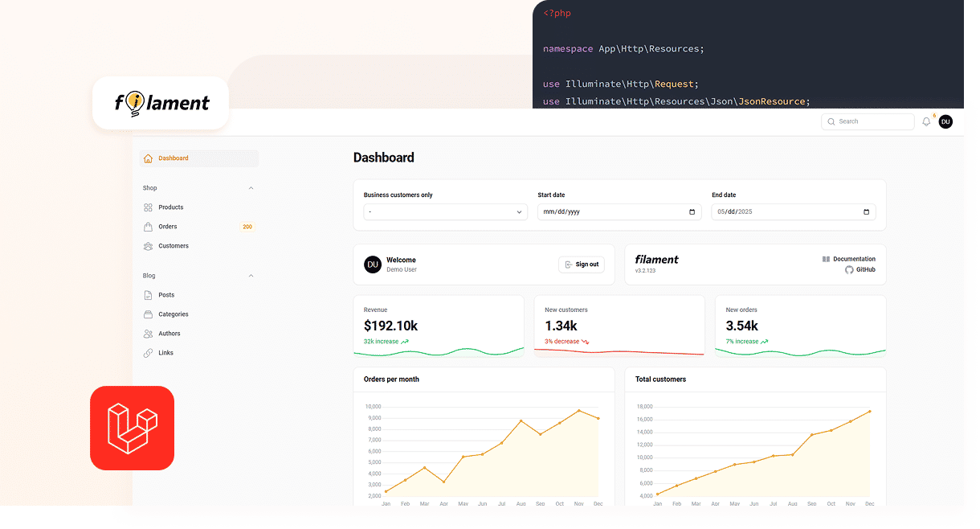980x529 pixels.
Task: Click New customers 1.34k value
Action: pos(561,326)
